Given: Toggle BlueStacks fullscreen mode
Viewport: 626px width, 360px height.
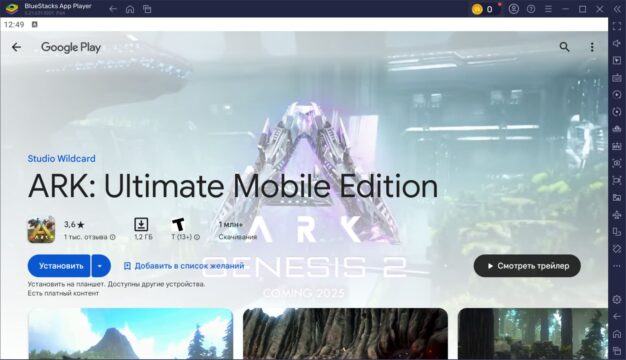Looking at the screenshot, I should tap(617, 26).
